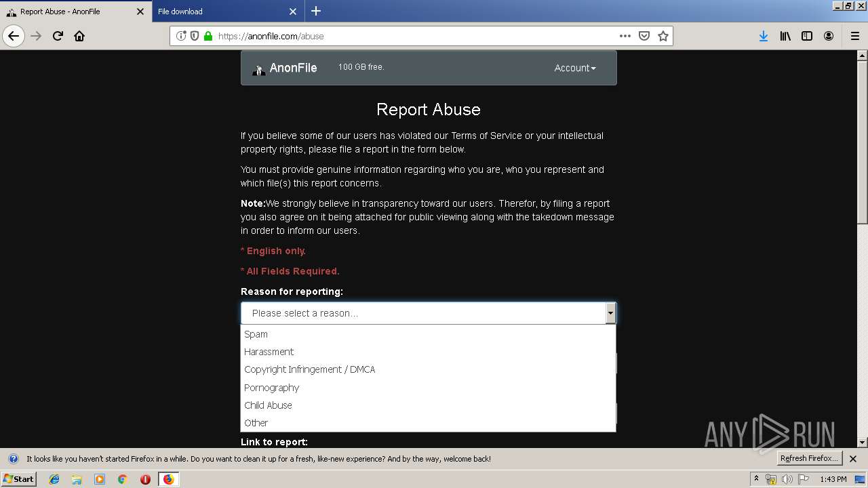
Task: Choose Harassment as the reason
Action: pyautogui.click(x=429, y=352)
